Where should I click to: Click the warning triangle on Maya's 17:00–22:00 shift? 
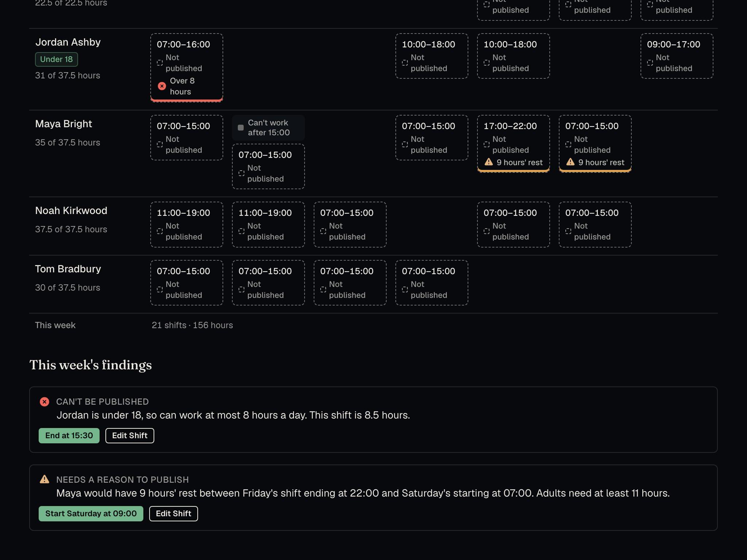coord(489,162)
